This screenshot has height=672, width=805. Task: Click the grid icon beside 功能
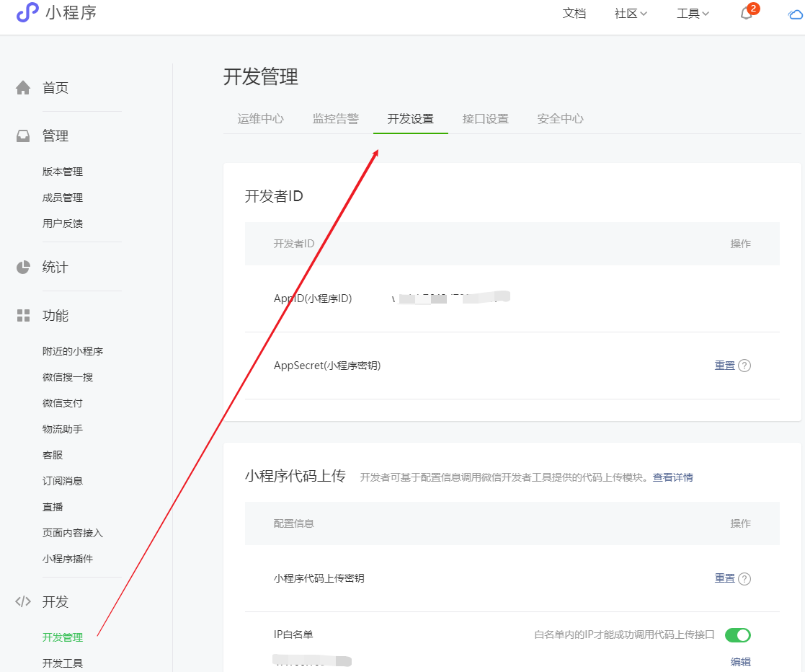point(23,315)
